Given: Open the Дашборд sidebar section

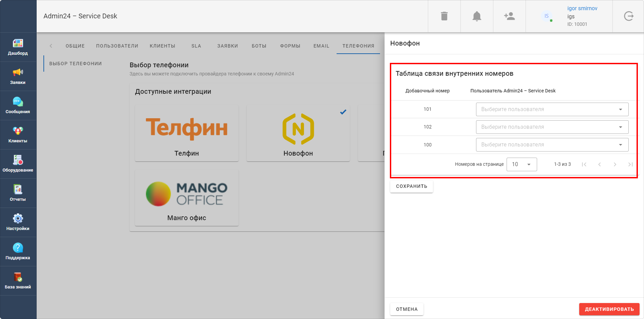Looking at the screenshot, I should click(18, 47).
